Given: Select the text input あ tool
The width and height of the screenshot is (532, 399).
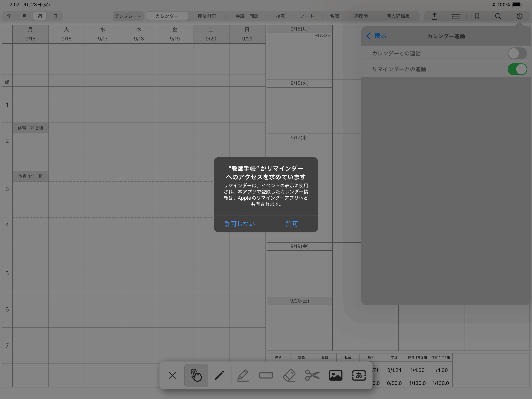Looking at the screenshot, I should tap(359, 375).
